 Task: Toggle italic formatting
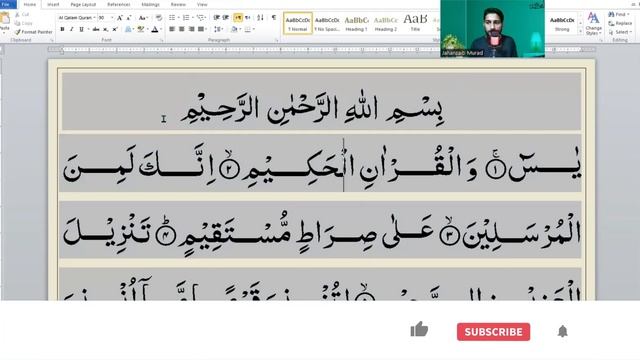point(71,29)
